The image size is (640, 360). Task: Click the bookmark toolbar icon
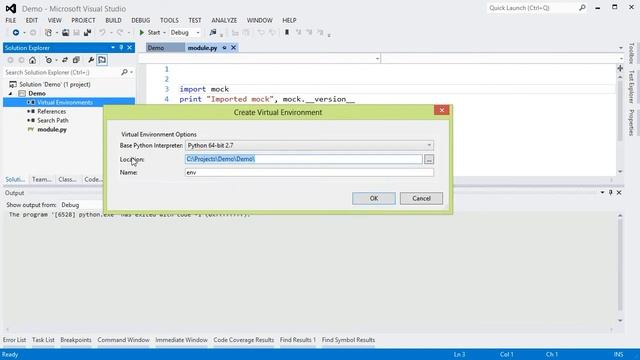287,32
